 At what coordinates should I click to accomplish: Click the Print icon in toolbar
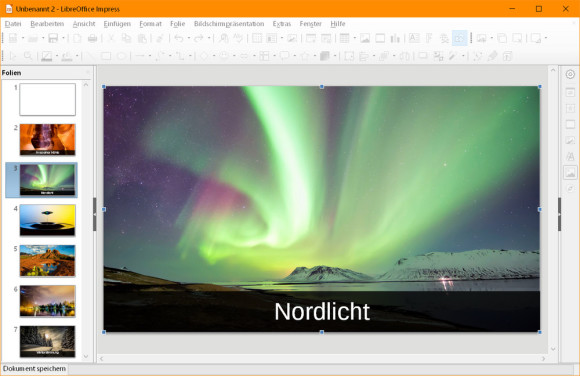[92, 38]
